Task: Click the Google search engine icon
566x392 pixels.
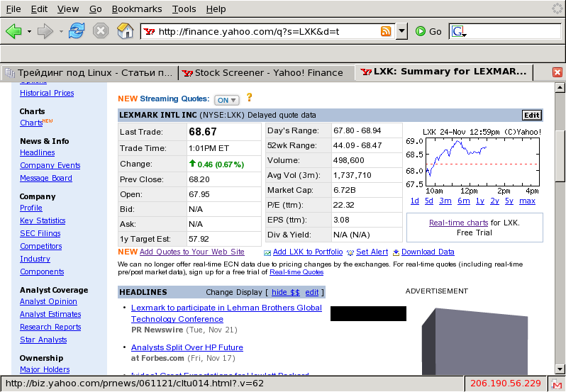Action: [457, 31]
